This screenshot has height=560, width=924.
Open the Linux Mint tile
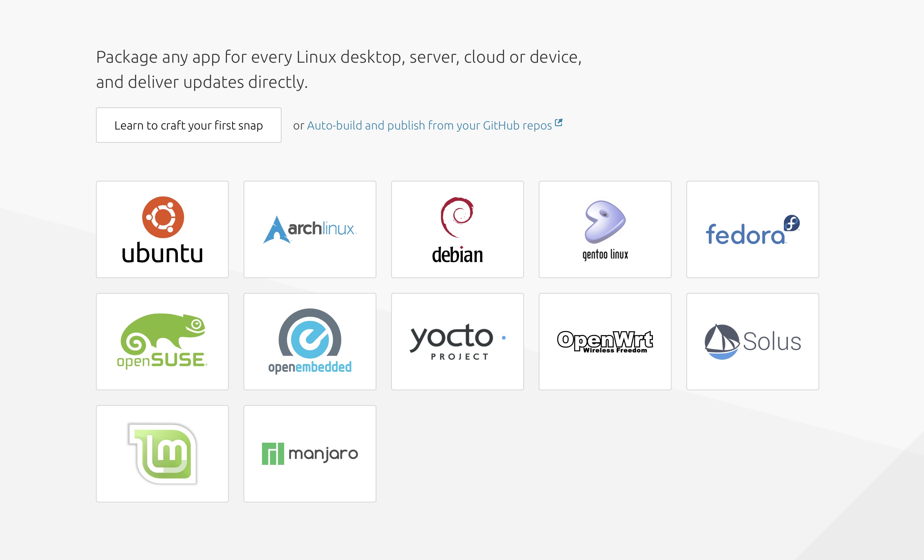click(162, 453)
